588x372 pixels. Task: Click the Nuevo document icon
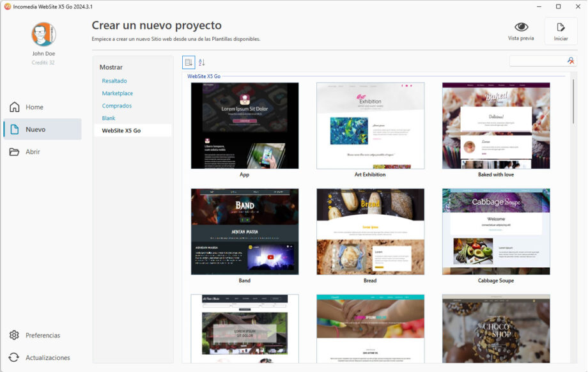14,129
